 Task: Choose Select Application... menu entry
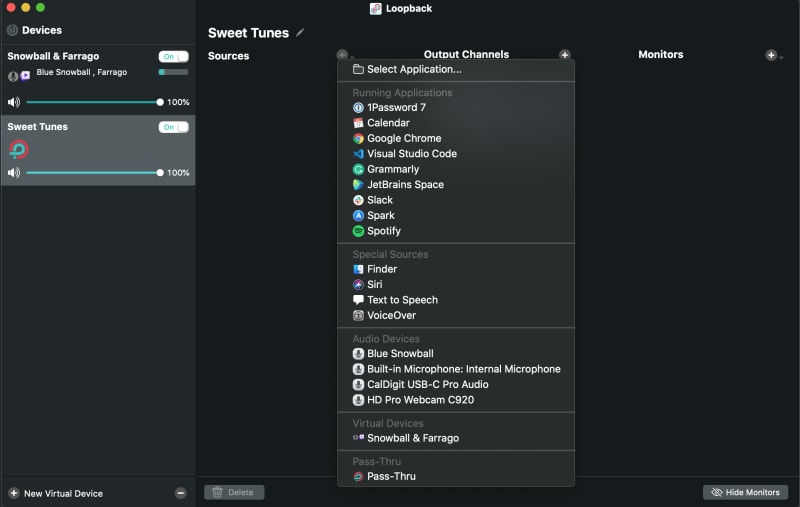(456, 69)
